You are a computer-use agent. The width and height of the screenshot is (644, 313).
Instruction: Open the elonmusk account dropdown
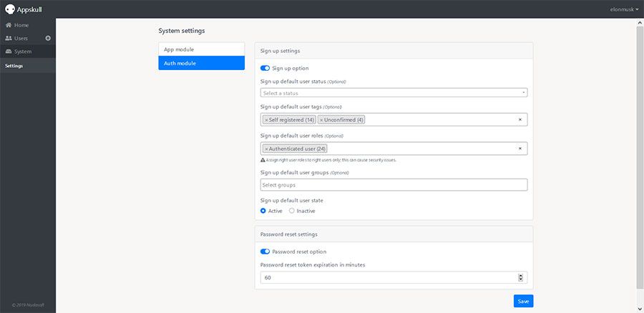[x=620, y=9]
